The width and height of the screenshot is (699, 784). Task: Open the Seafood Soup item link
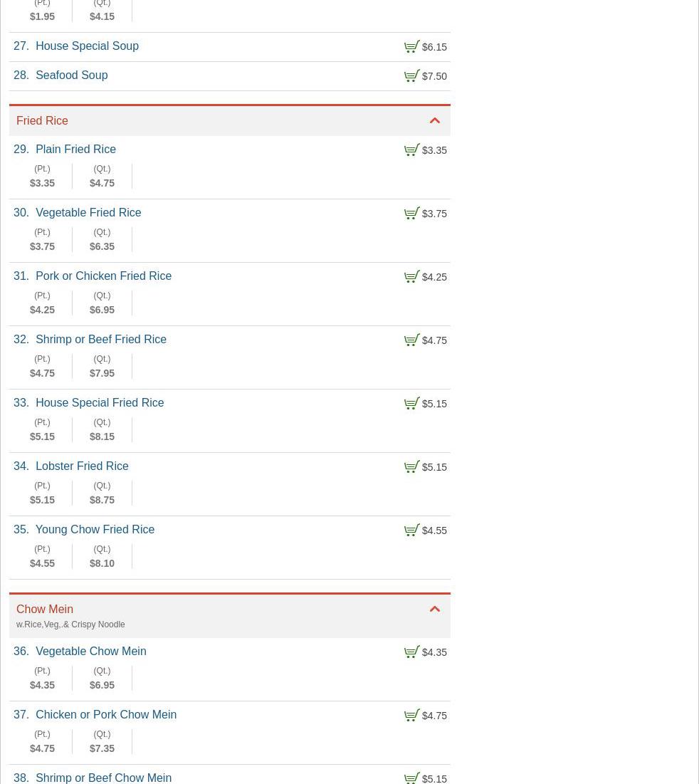click(71, 75)
